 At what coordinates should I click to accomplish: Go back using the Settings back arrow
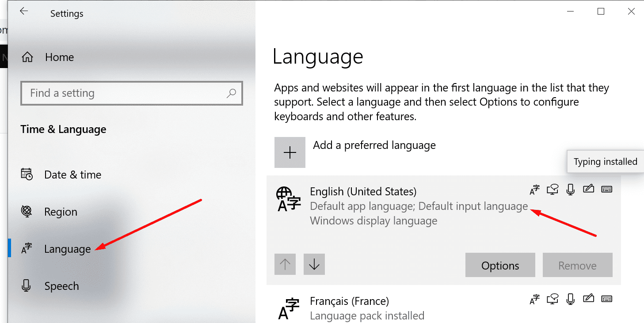[24, 11]
